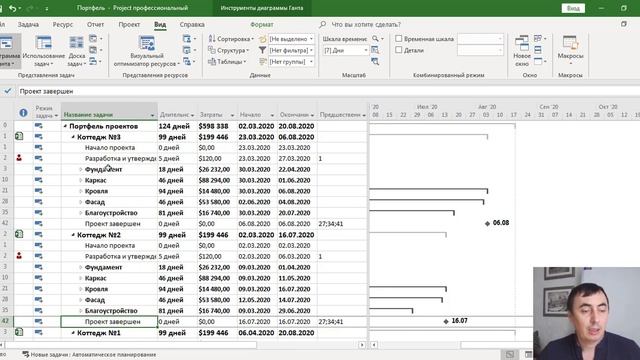Click the info indicator column header icon
640x360 pixels.
click(23, 113)
